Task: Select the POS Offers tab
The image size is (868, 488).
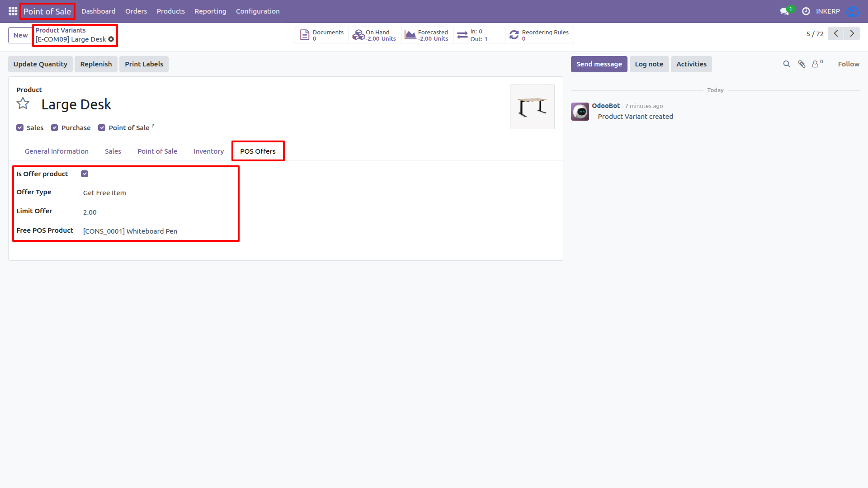Action: 258,151
